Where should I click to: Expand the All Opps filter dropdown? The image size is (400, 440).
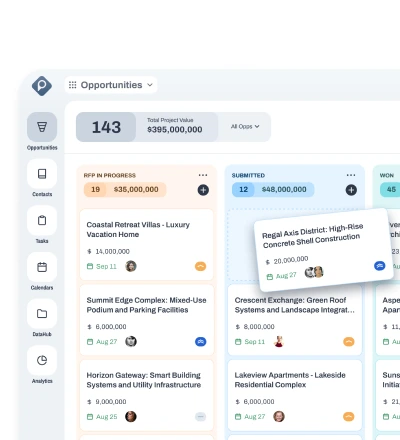pyautogui.click(x=245, y=127)
